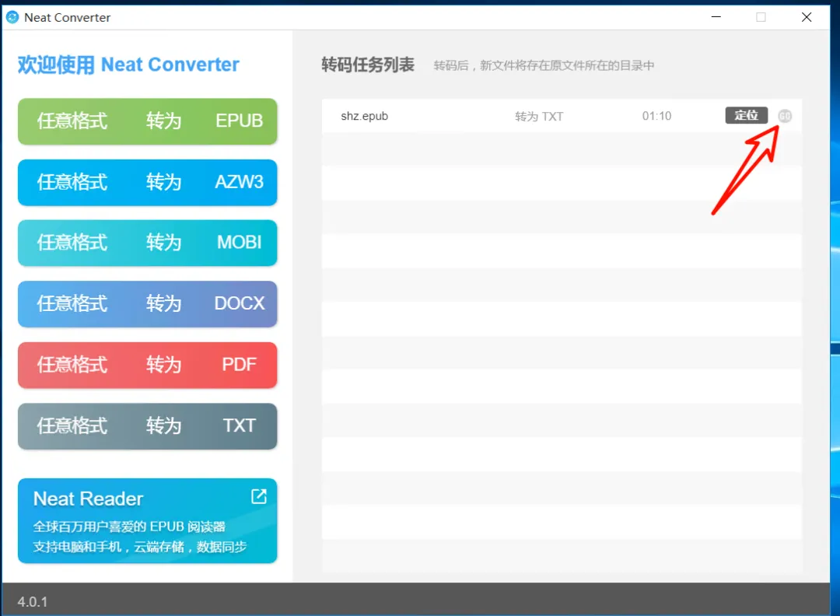
Task: Click the Neat Converter app icon in title bar
Action: [12, 17]
